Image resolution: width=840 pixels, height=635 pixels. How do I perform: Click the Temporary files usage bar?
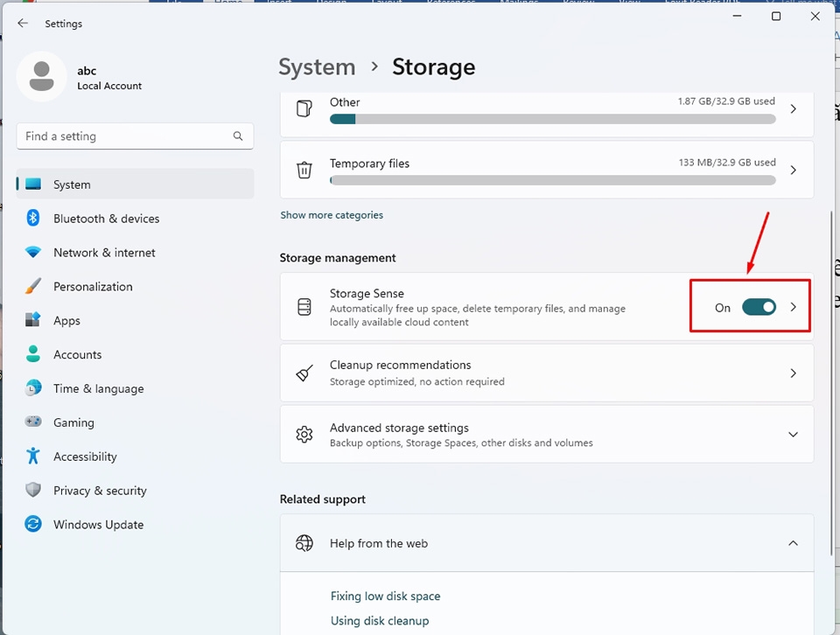click(552, 180)
